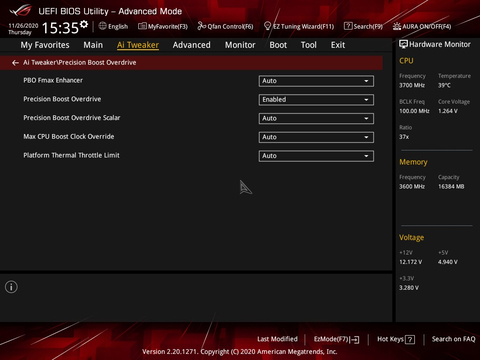The height and width of the screenshot is (360, 480).
Task: Click the Voltage section heading
Action: pyautogui.click(x=412, y=237)
